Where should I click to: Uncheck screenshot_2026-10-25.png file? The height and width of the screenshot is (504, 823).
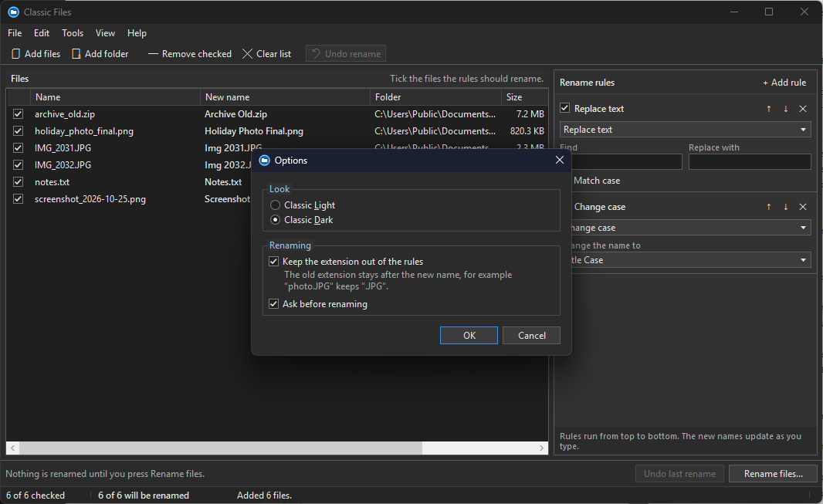click(18, 199)
